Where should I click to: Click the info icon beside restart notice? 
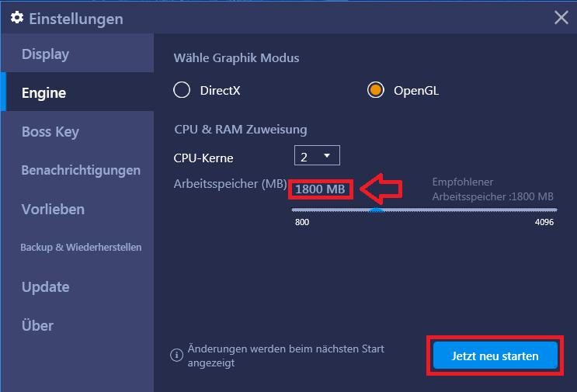pyautogui.click(x=176, y=356)
